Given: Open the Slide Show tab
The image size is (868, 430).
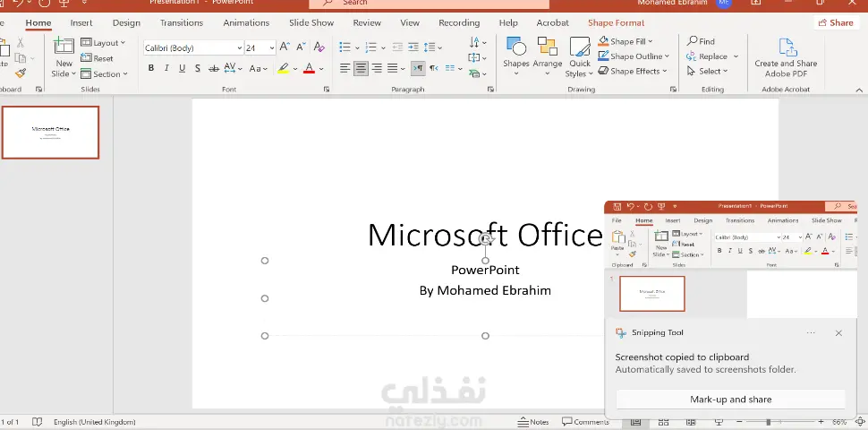Looking at the screenshot, I should 311,23.
